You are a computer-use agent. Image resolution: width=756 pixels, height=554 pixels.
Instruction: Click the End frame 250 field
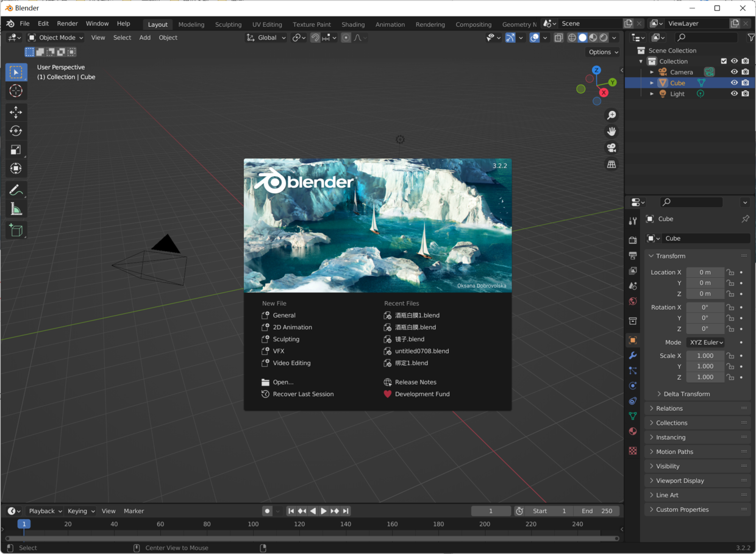click(x=597, y=511)
